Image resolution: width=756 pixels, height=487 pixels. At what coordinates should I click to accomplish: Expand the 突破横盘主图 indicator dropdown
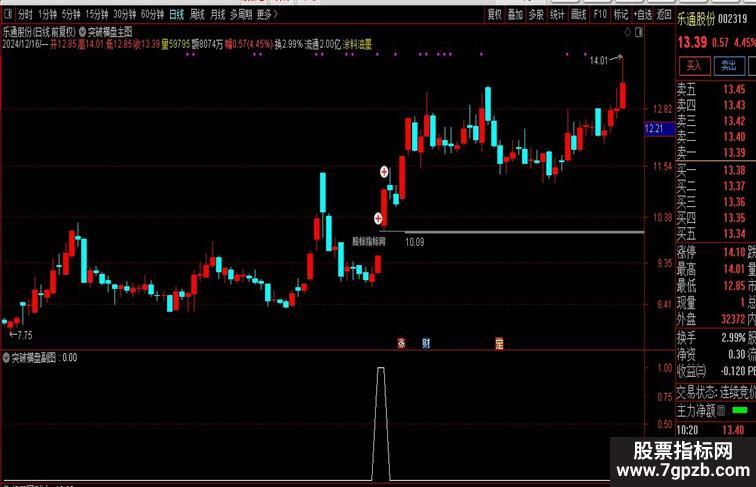click(82, 32)
